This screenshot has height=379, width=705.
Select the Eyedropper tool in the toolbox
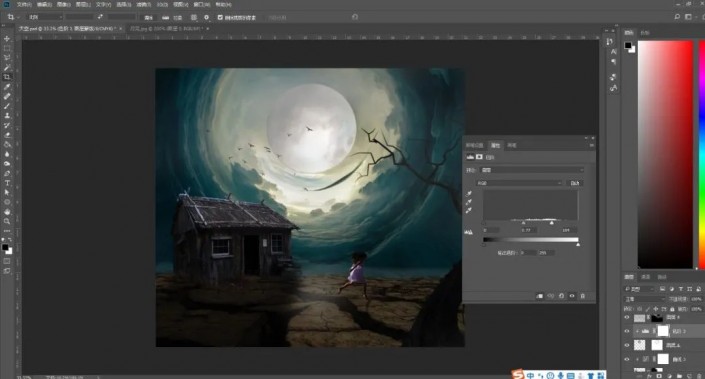pyautogui.click(x=7, y=86)
